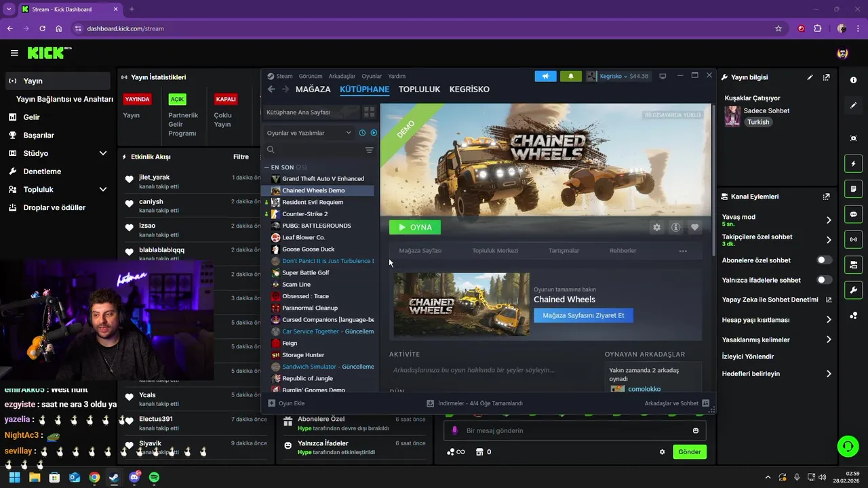Click the green OYNA play button
The width and height of the screenshot is (868, 488).
[x=415, y=228]
